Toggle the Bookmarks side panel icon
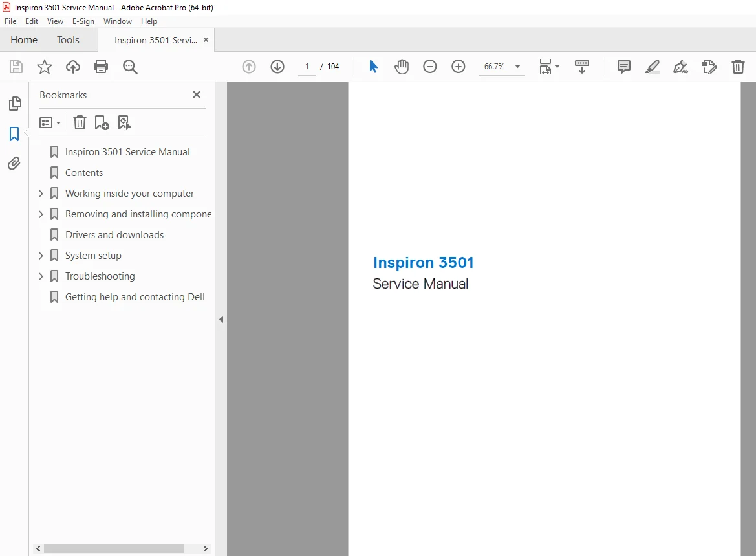Screen dimensions: 756x556 tap(14, 134)
